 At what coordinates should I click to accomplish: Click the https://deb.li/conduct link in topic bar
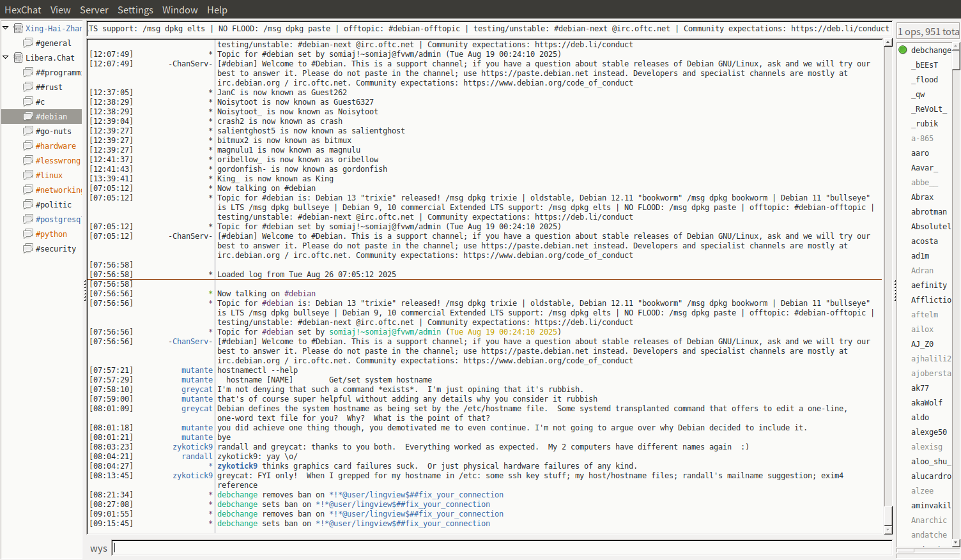click(840, 28)
